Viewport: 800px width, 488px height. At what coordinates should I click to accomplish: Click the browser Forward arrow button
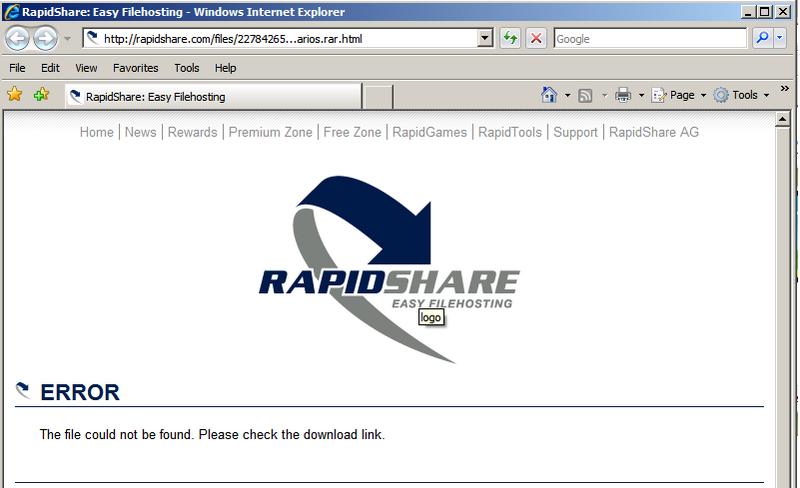[45, 39]
